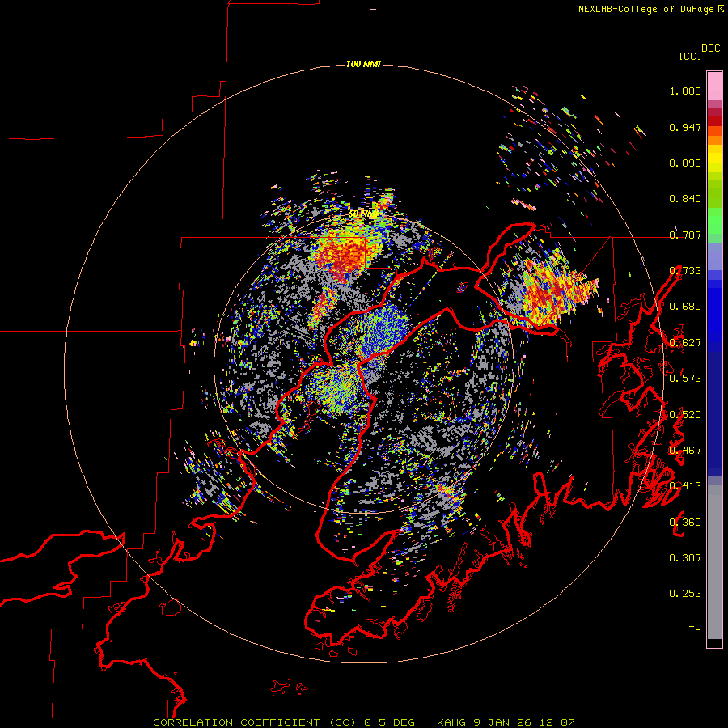This screenshot has width=728, height=728.
Task: Click the Correlation Coefficient caption at the bottom
Action: [363, 722]
